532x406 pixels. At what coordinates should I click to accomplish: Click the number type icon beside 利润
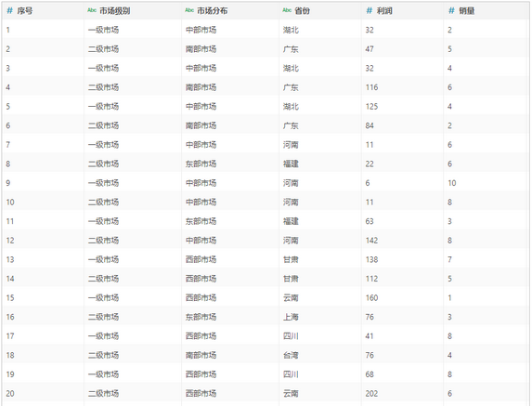click(x=370, y=11)
